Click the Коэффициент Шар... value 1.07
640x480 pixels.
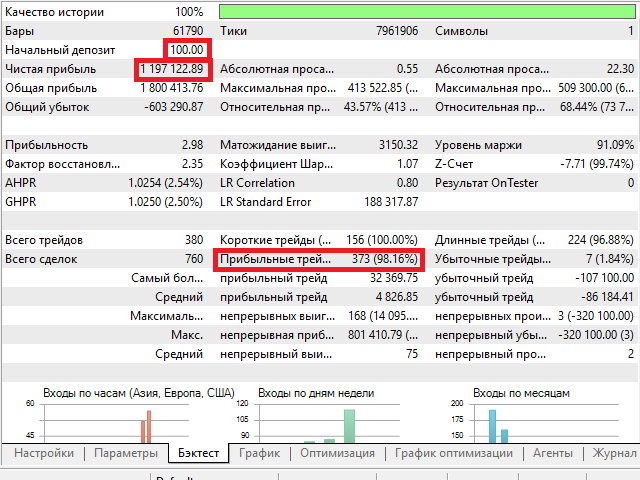click(407, 164)
